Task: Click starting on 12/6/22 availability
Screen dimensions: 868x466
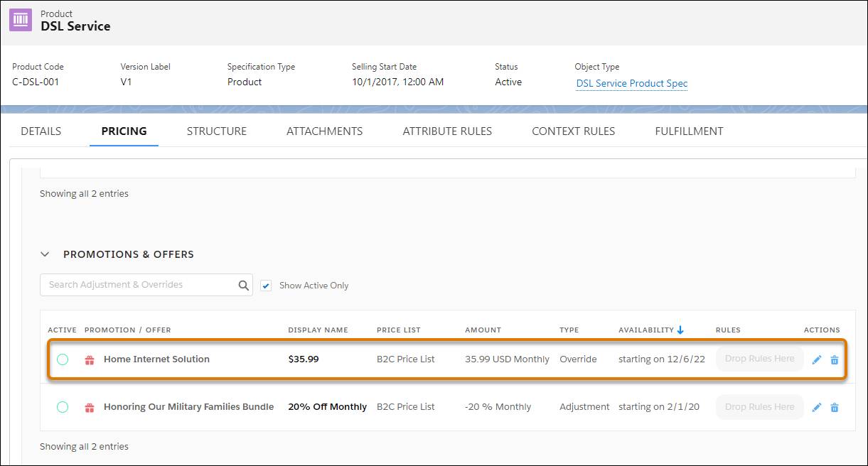Action: [x=662, y=359]
